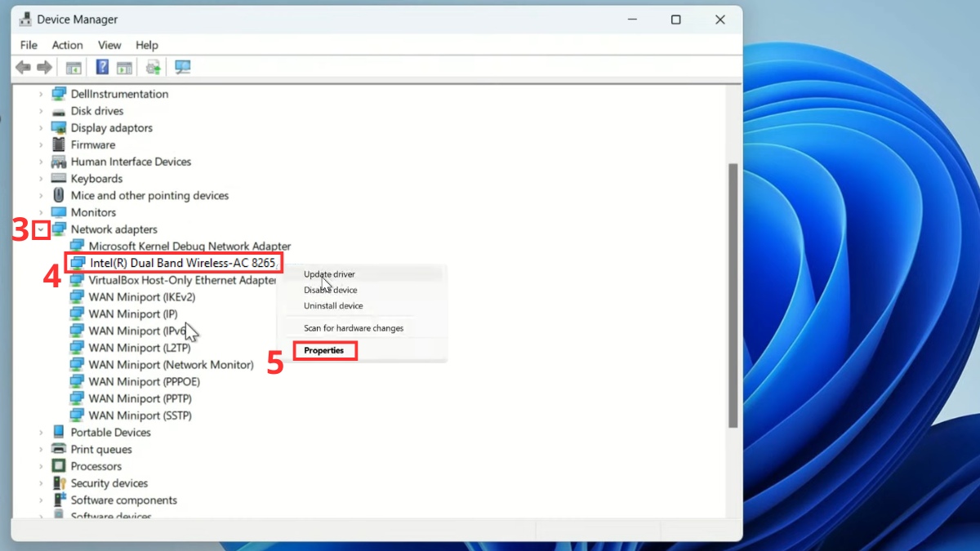The height and width of the screenshot is (551, 980).
Task: Open the File menu
Action: [x=29, y=45]
